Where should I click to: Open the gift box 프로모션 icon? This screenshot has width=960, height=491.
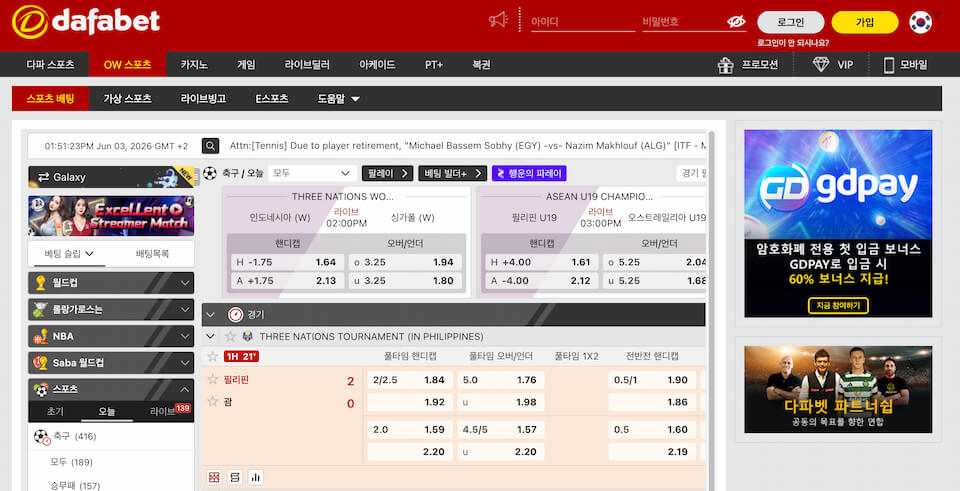click(726, 65)
